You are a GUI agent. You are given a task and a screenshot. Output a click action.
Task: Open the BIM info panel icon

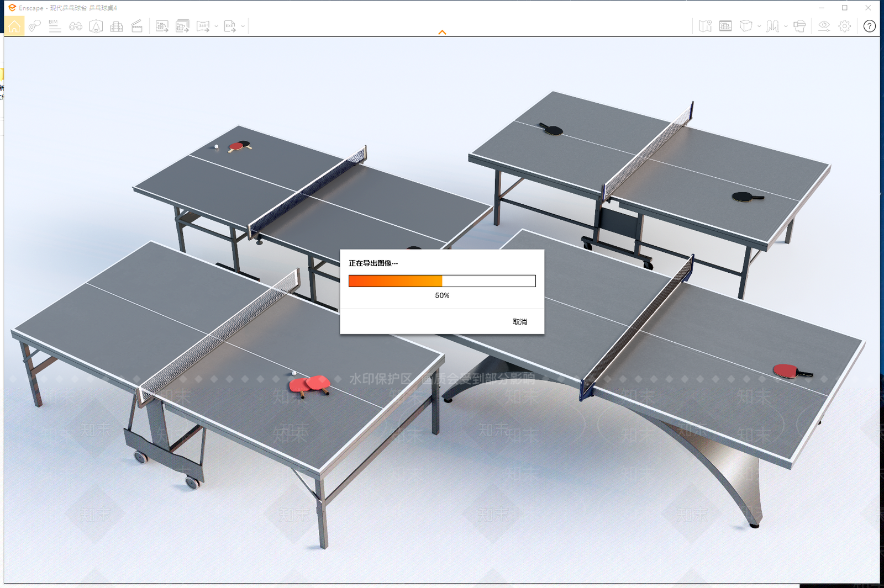click(x=55, y=26)
